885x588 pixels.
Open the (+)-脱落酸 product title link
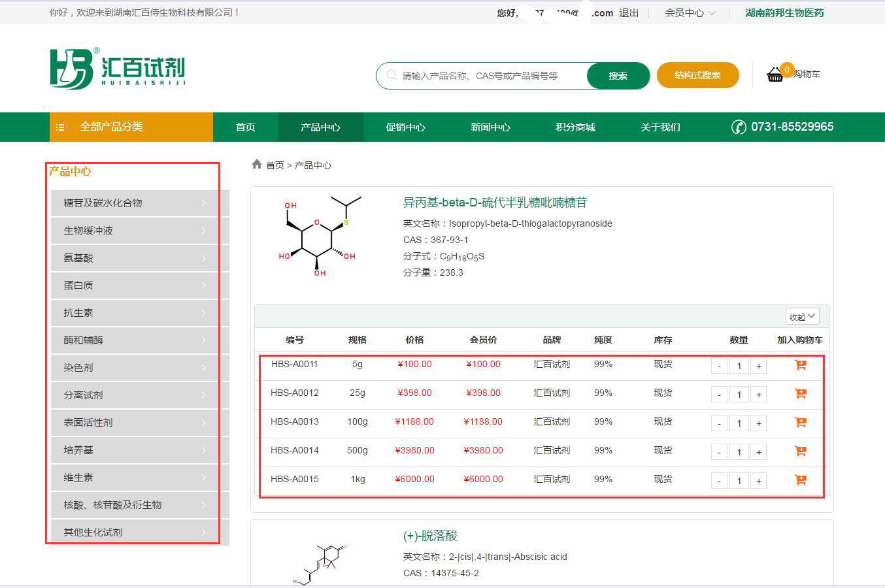430,536
